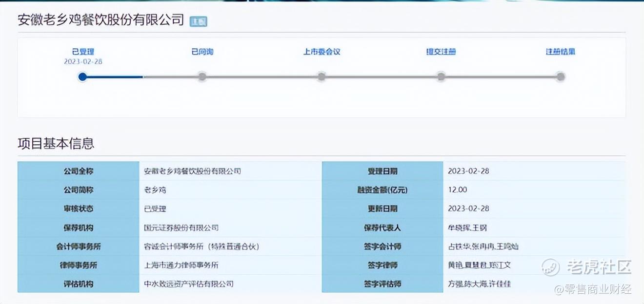The height and width of the screenshot is (304, 644).
Task: Click the 提交注册 timeline node dot
Action: pyautogui.click(x=441, y=76)
